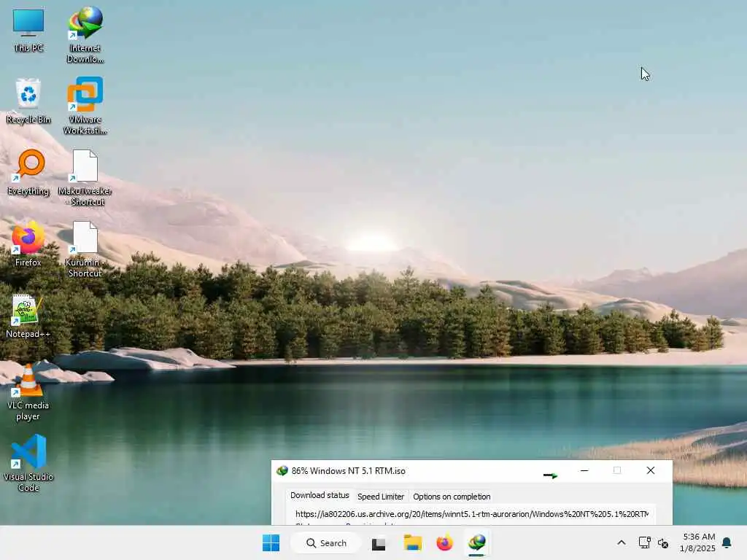747x560 pixels.
Task: Open the Speed Limiter tab
Action: point(381,497)
